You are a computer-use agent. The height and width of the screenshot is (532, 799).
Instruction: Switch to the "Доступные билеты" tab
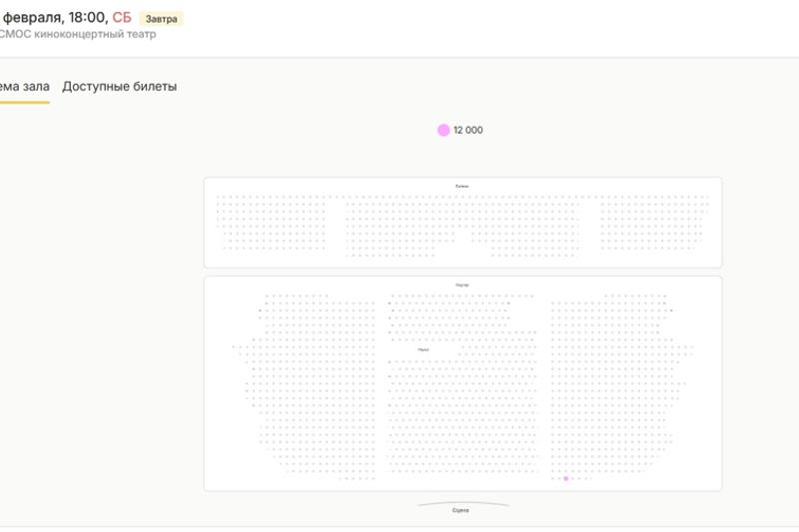(x=119, y=87)
